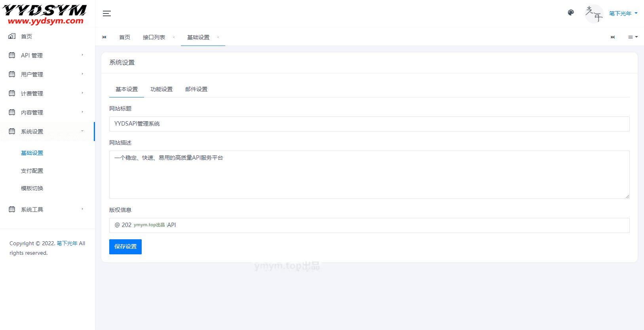The image size is (644, 330).
Task: Click the 系统工具 sidebar icon
Action: tap(12, 209)
